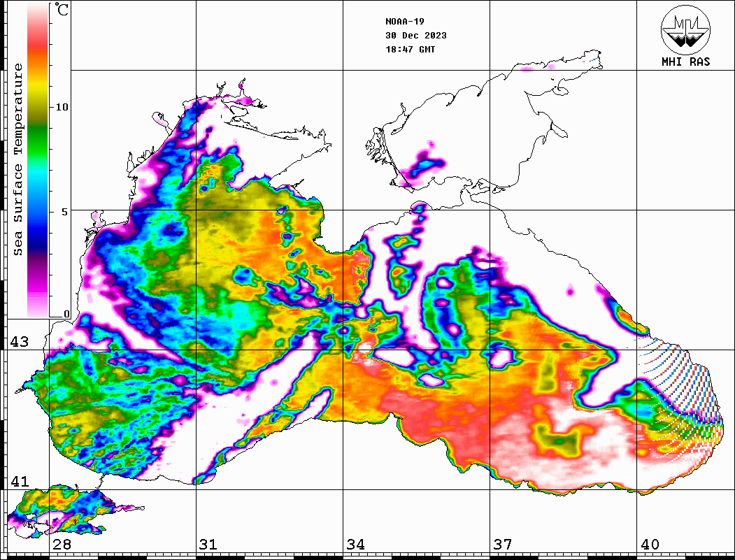Viewport: 735px width, 560px height.
Task: Click longitude label 31
Action: point(208,544)
